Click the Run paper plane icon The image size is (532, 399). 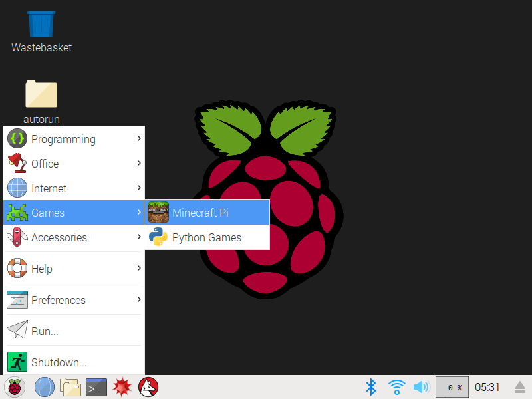click(x=17, y=329)
